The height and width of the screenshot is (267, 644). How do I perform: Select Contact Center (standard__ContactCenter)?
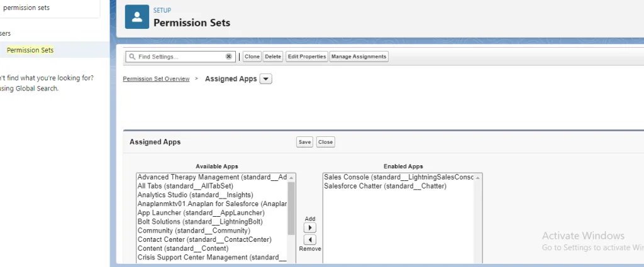pyautogui.click(x=213, y=239)
